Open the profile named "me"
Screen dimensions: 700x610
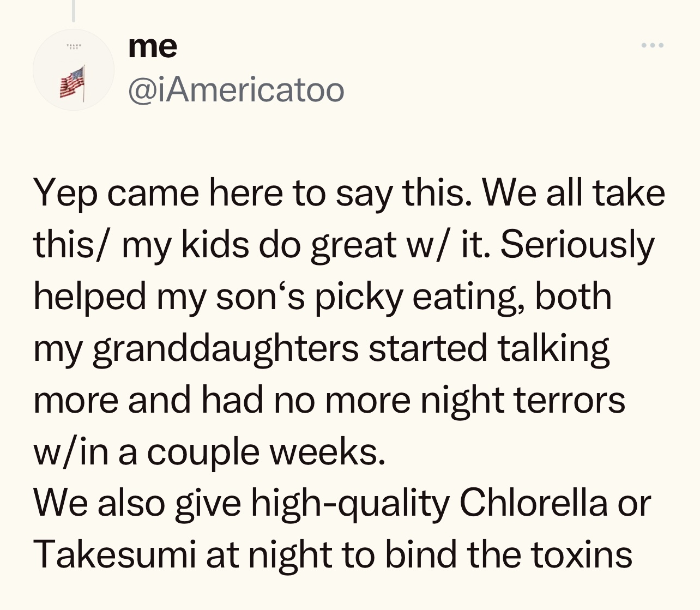tap(153, 47)
